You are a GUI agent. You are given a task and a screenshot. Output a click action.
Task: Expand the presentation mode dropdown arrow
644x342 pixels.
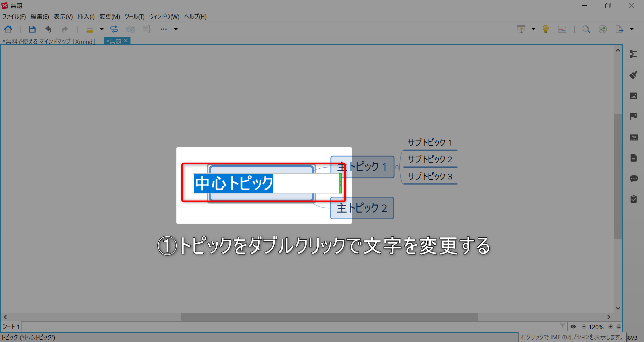pyautogui.click(x=533, y=29)
